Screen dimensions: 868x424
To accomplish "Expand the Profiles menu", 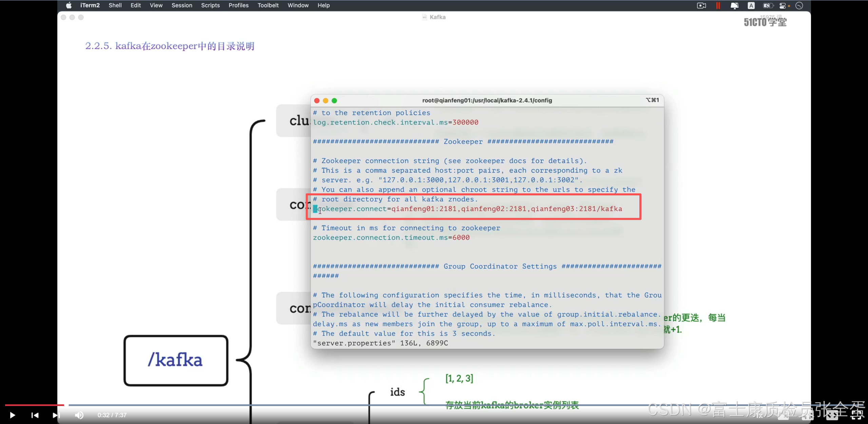I will pyautogui.click(x=238, y=5).
